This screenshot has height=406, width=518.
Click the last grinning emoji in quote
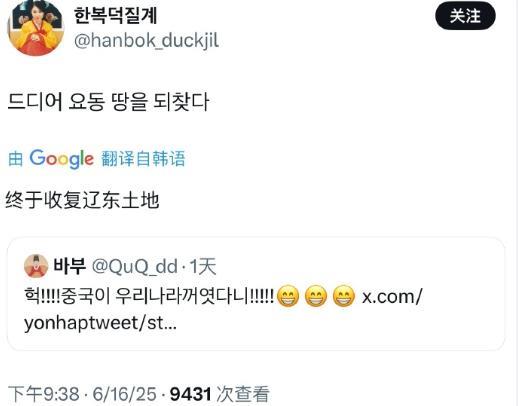pos(344,296)
